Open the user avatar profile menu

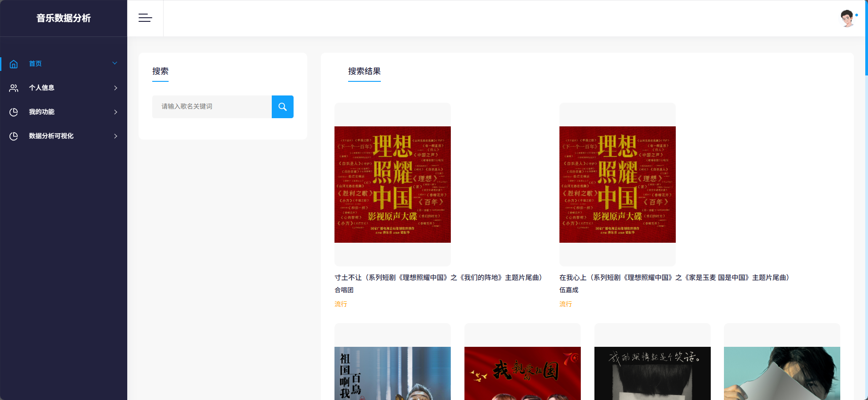pyautogui.click(x=847, y=18)
